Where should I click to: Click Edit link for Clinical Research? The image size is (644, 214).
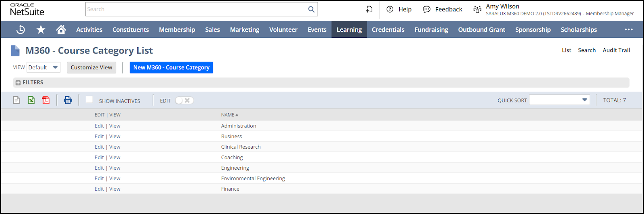point(99,147)
